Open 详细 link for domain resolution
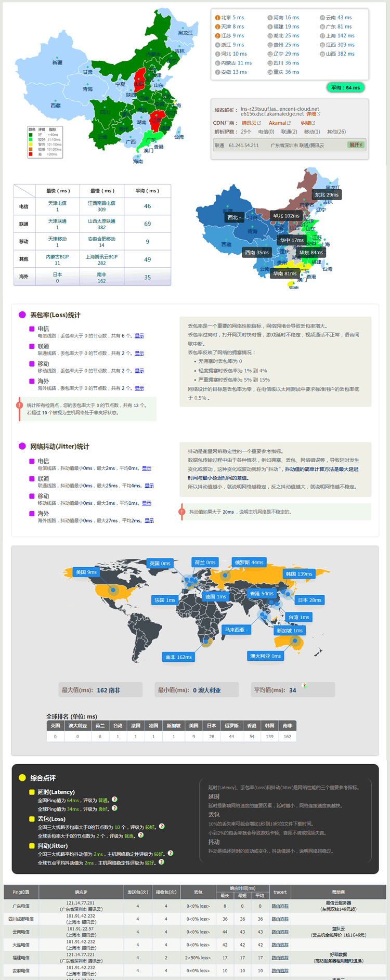The width and height of the screenshot is (390, 980). pyautogui.click(x=311, y=114)
